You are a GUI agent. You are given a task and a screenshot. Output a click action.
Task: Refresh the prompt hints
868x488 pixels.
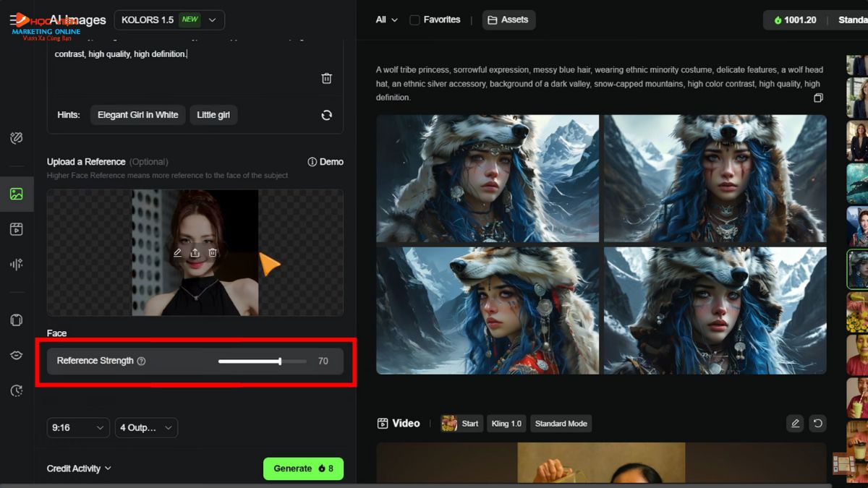(x=326, y=115)
